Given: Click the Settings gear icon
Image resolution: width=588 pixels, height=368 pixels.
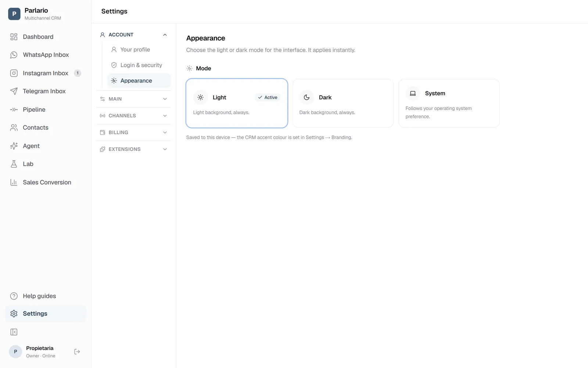Looking at the screenshot, I should tap(14, 314).
